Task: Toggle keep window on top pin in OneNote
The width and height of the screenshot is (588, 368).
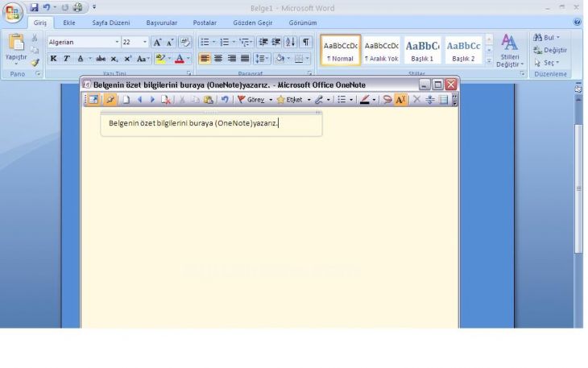Action: click(x=110, y=100)
